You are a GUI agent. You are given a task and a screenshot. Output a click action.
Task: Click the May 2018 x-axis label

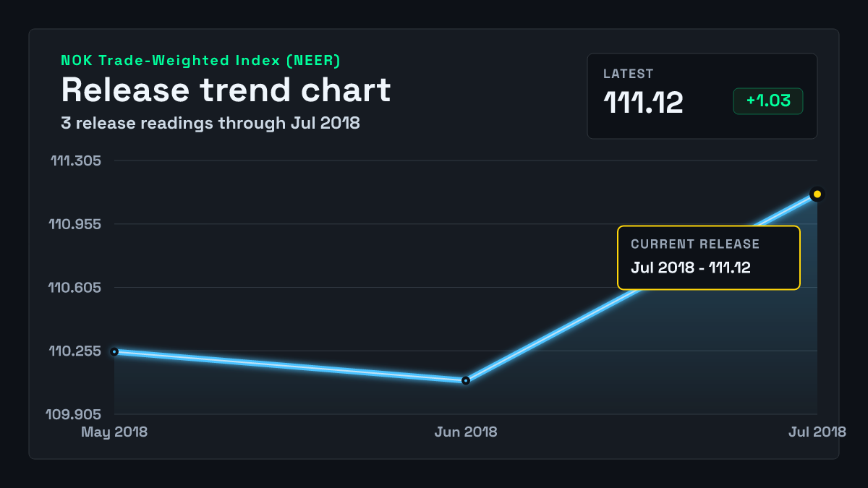tap(114, 432)
